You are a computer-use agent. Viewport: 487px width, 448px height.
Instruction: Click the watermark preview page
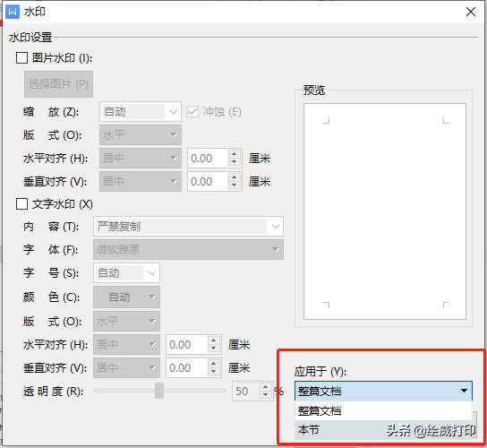(x=385, y=211)
